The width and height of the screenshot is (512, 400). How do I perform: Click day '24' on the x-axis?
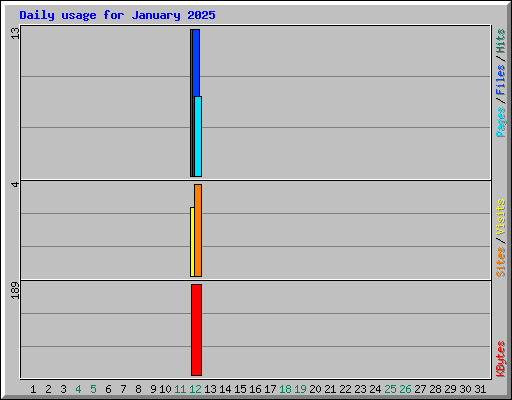click(x=375, y=389)
